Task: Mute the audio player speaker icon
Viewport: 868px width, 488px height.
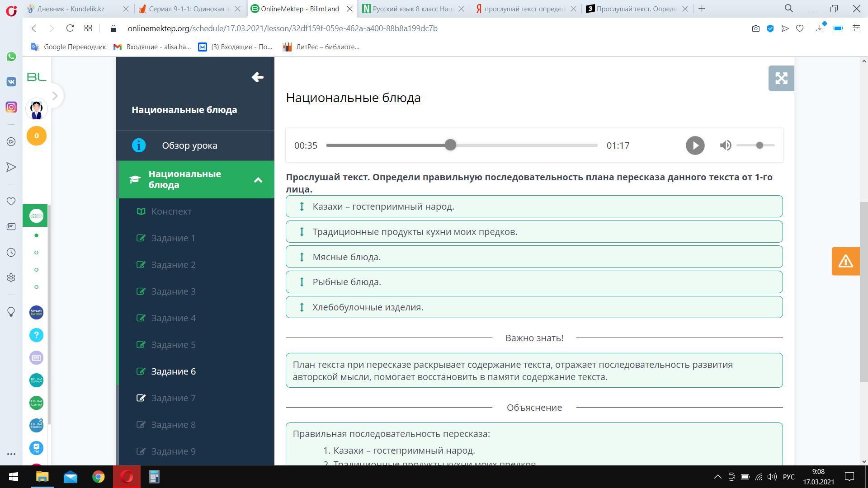Action: [x=725, y=145]
